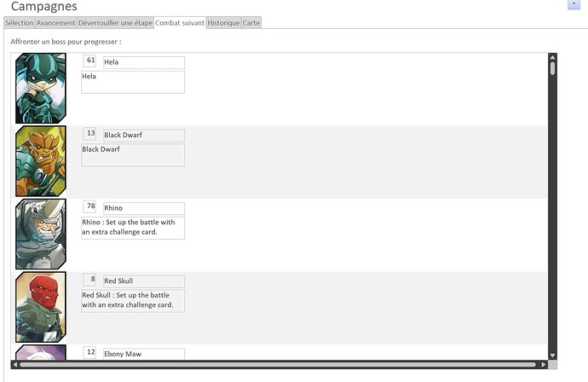588x382 pixels.
Task: Open the Historique tab
Action: coord(223,23)
